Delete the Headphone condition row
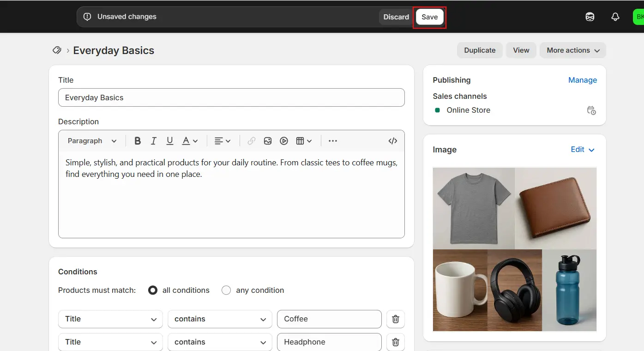644x351 pixels. (396, 342)
